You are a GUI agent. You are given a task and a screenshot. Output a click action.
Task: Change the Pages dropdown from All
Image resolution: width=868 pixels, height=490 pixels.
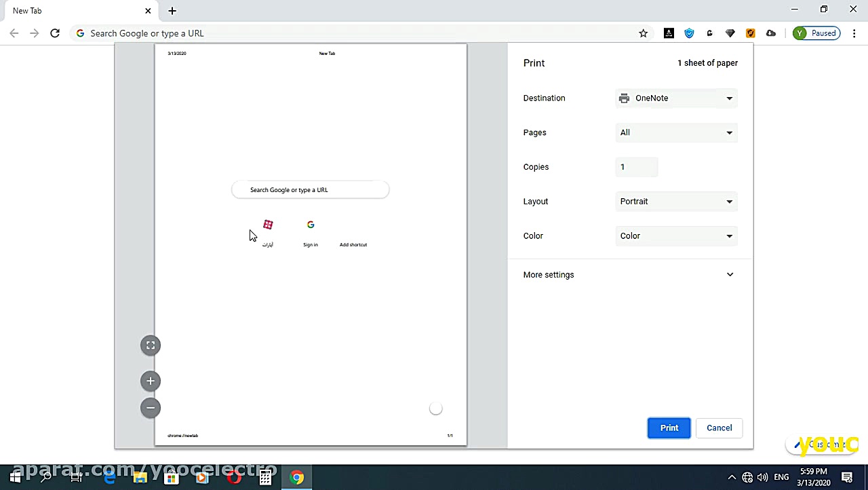(676, 132)
